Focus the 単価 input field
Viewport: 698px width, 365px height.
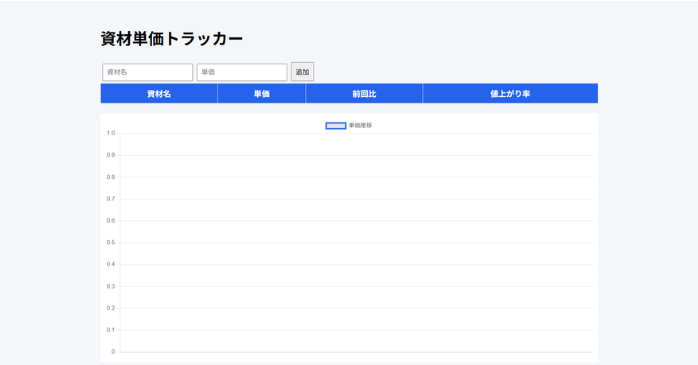pos(242,72)
